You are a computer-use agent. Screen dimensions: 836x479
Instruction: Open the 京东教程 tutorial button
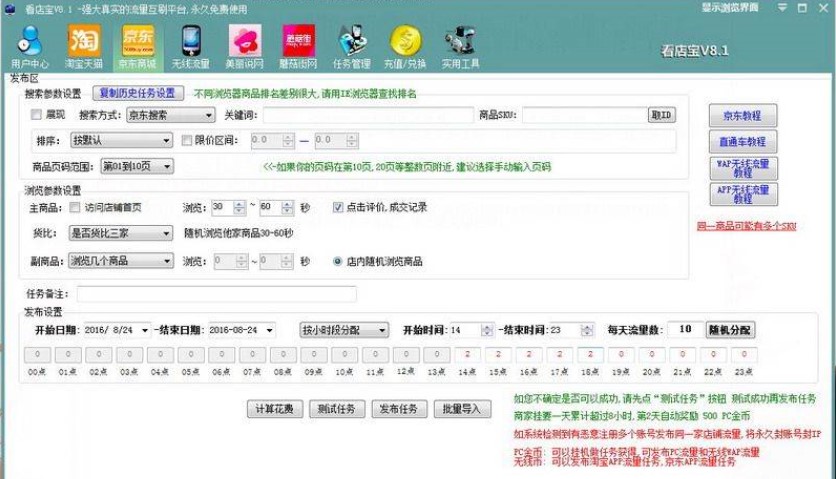click(x=743, y=116)
